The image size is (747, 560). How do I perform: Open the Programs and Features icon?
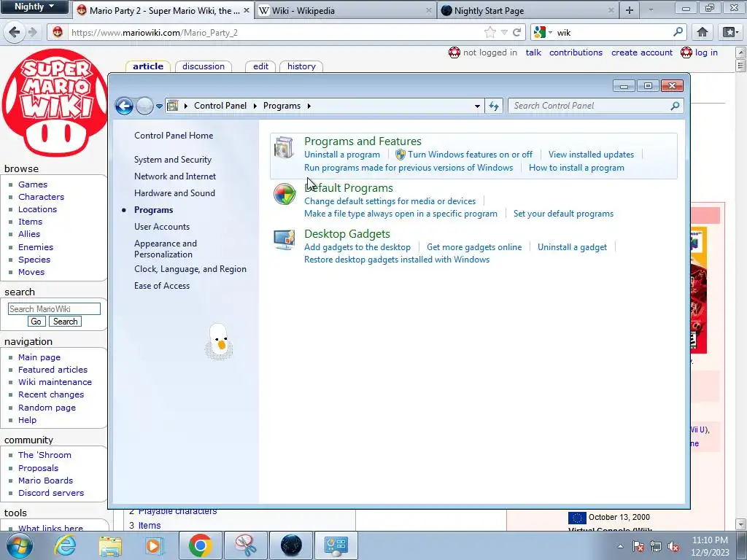[285, 148]
